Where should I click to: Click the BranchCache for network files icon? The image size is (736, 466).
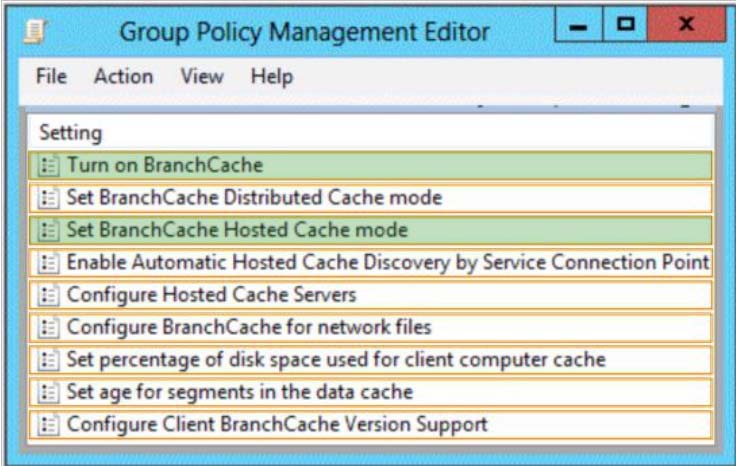point(48,328)
